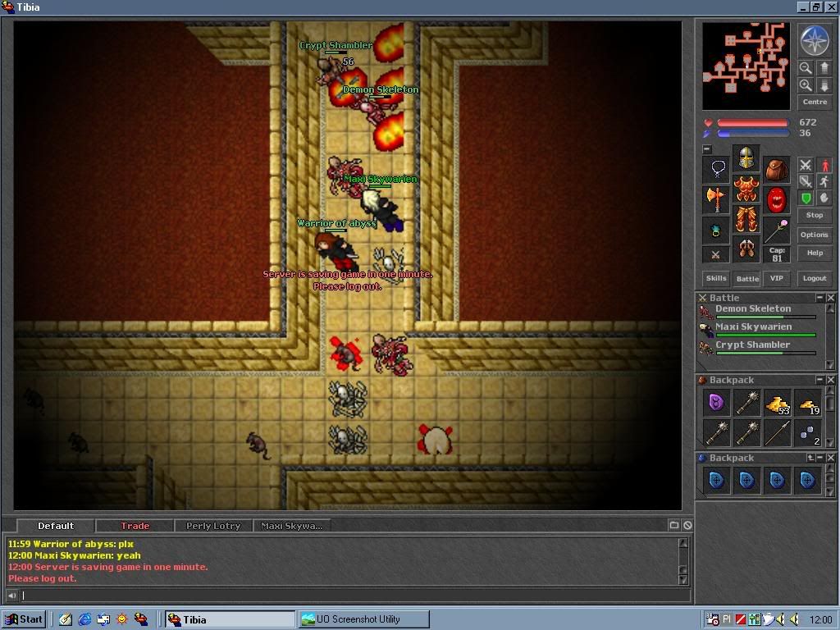Select the helmet equipment slot
This screenshot has height=630, width=840.
point(746,158)
